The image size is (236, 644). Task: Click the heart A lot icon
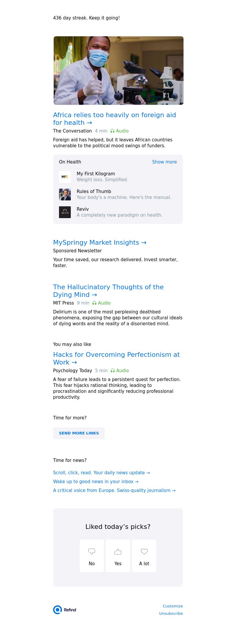click(x=144, y=551)
